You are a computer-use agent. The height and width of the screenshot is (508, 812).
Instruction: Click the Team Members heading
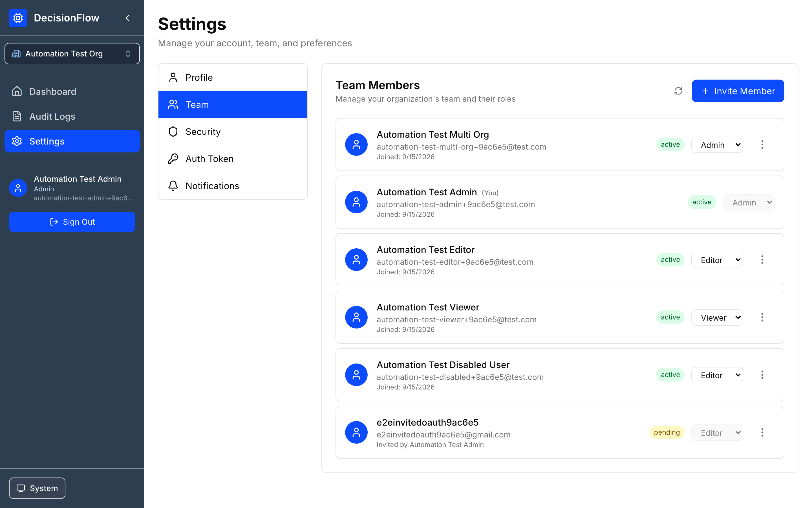(378, 85)
